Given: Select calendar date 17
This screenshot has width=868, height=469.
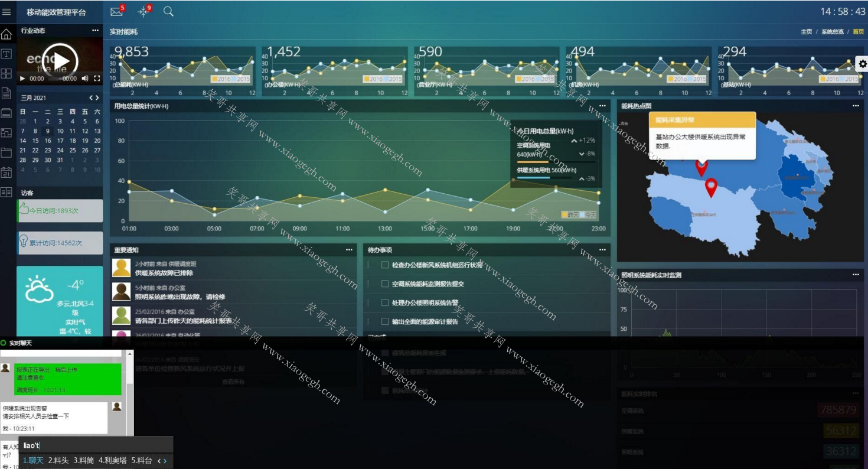Looking at the screenshot, I should 60,141.
